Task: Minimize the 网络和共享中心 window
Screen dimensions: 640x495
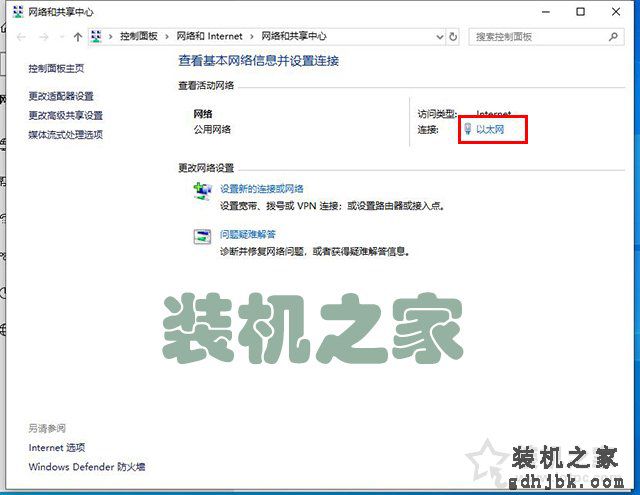Action: click(546, 12)
